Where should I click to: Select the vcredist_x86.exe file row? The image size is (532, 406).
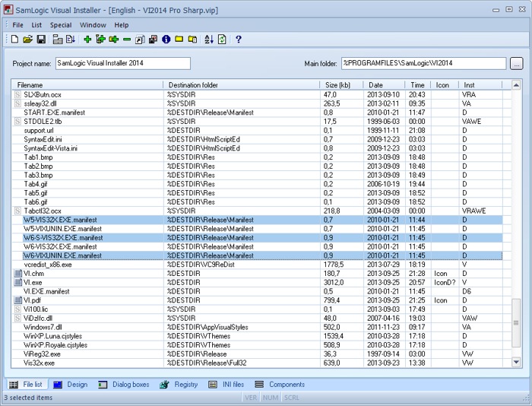coord(257,265)
